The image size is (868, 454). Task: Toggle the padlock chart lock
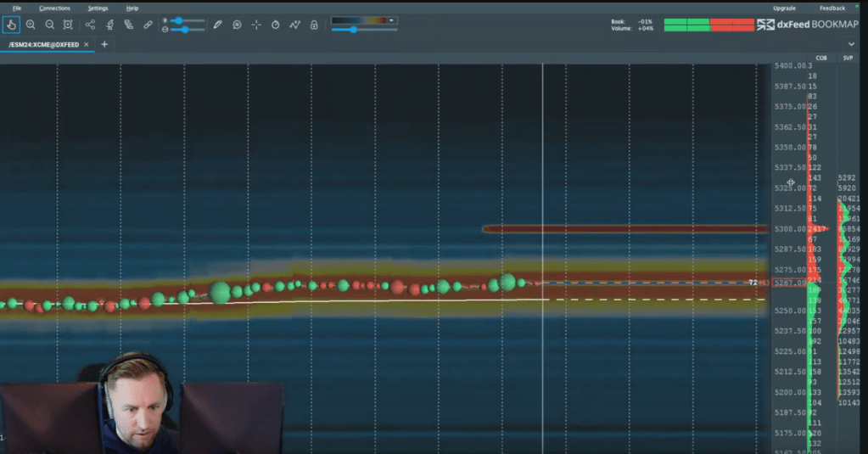[x=314, y=25]
